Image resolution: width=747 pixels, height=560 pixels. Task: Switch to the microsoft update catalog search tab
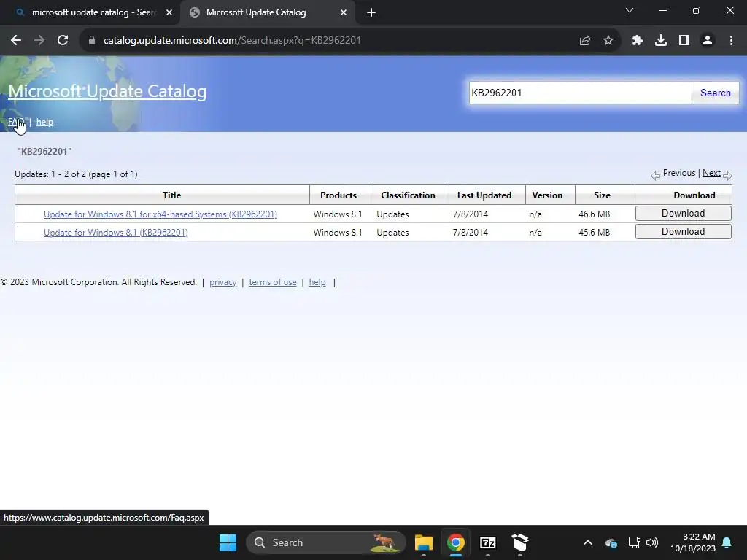pos(90,12)
